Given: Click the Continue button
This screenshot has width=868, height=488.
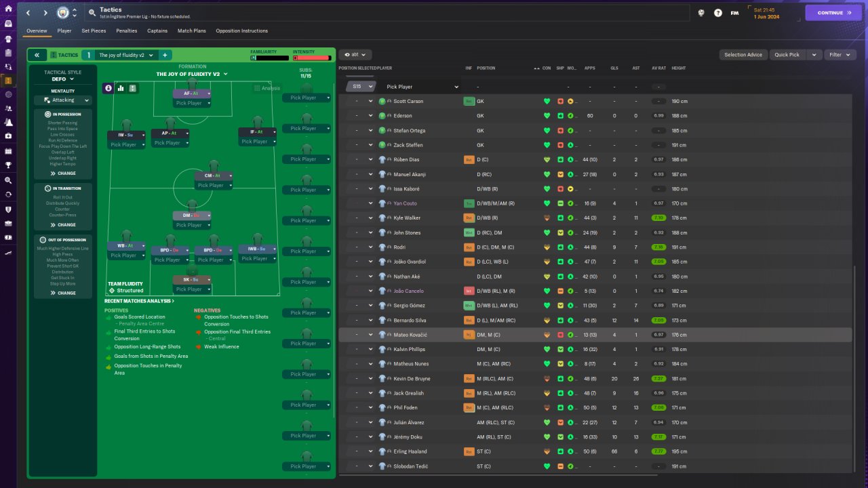Looking at the screenshot, I should point(833,13).
